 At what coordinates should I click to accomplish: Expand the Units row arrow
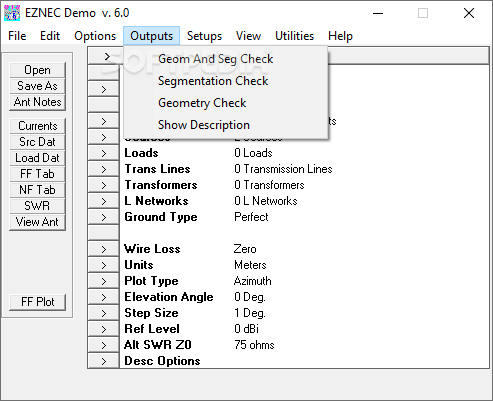coord(103,265)
